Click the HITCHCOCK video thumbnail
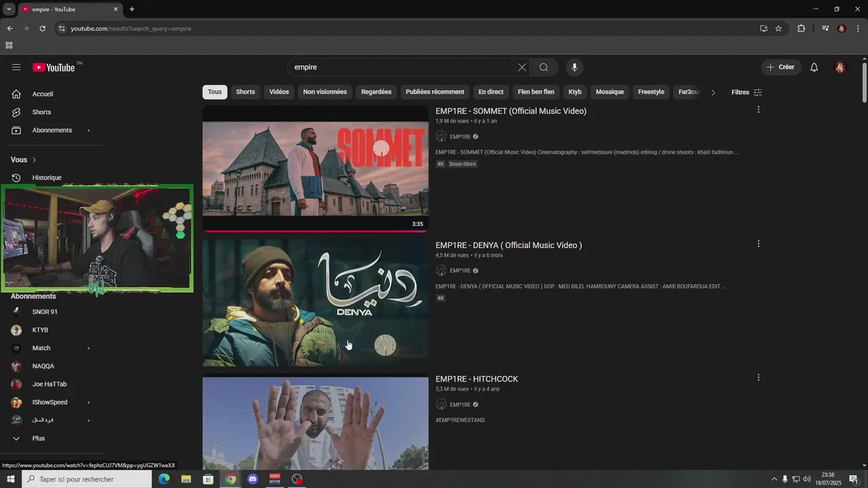The image size is (868, 488). (315, 424)
